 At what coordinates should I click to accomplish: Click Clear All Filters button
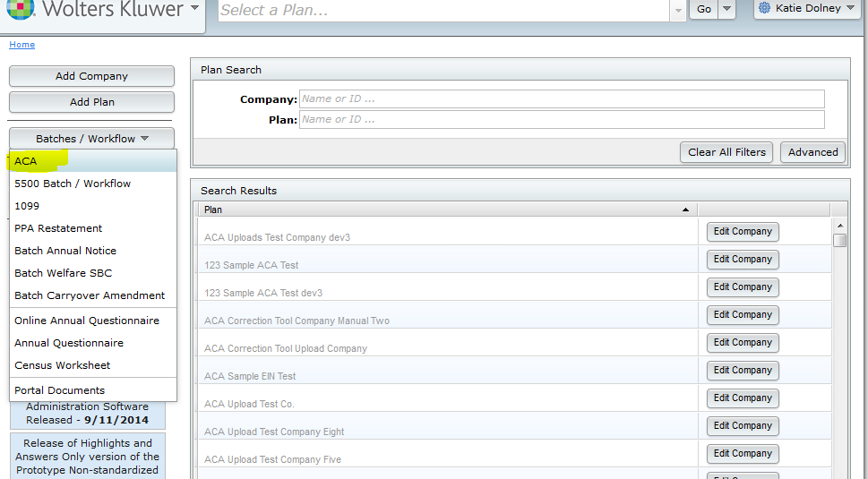pyautogui.click(x=726, y=152)
